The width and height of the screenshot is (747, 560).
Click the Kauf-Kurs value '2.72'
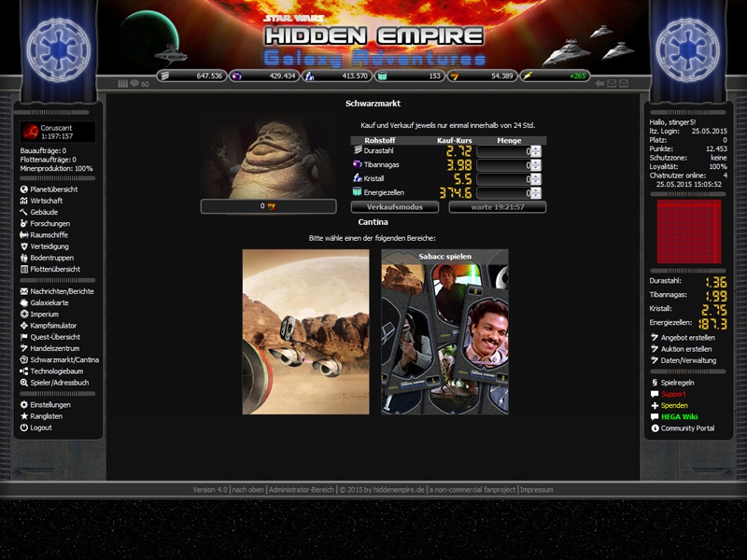coord(459,151)
